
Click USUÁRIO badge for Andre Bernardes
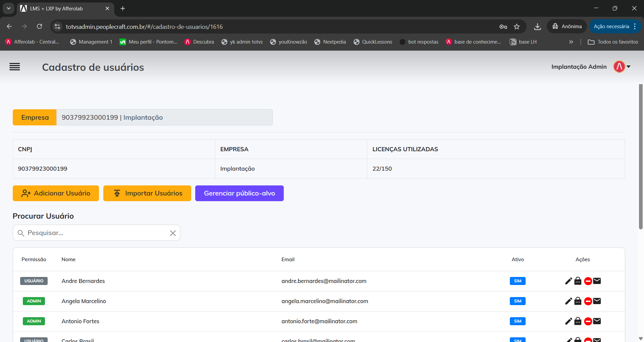(x=34, y=281)
